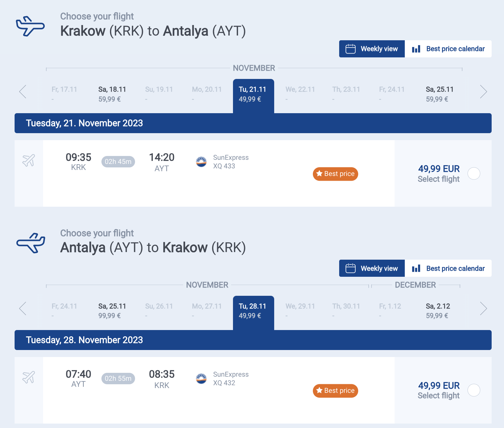
Task: Click the SunExpress logo for flight XQ 432
Action: [201, 379]
